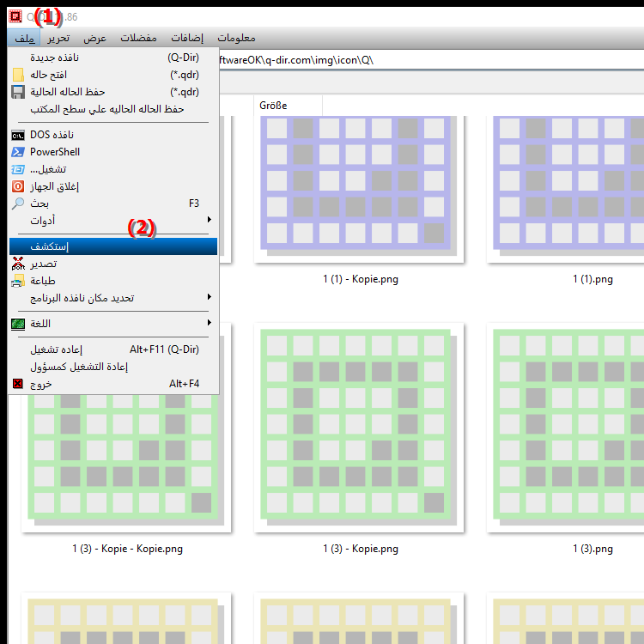Select thumbnail of 1 (3) - Kopie - Kopie.png
Viewport: 644px width, 644px height.
click(x=126, y=463)
